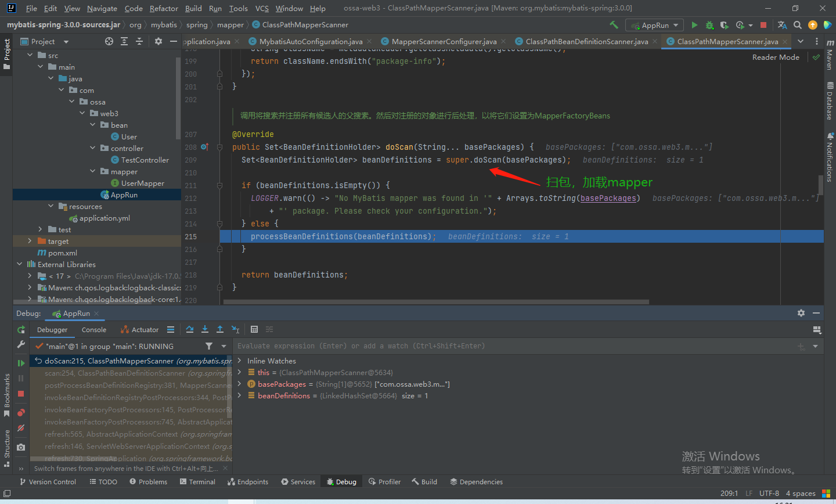Toggle Reader Mode in editor
This screenshot has width=836, height=504.
click(776, 57)
